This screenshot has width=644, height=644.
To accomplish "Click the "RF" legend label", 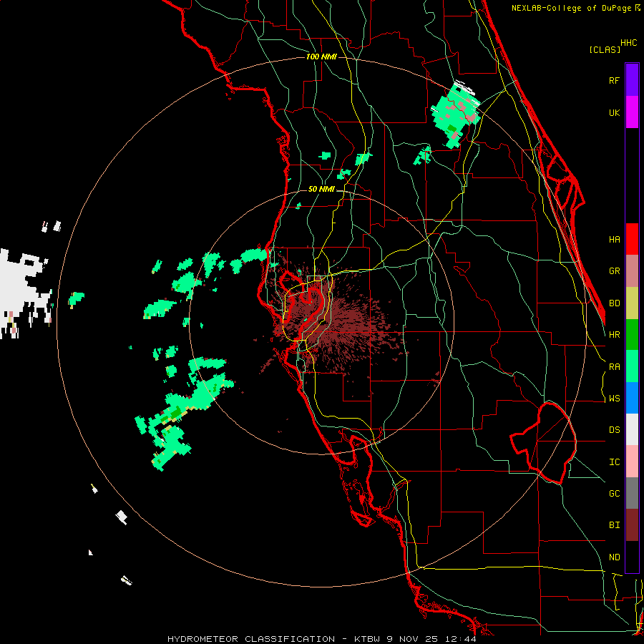I will 614,80.
